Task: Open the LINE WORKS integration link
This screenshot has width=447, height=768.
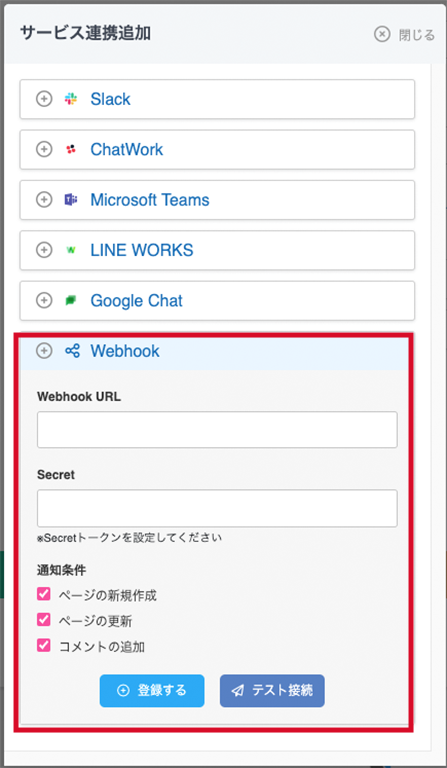Action: [142, 250]
